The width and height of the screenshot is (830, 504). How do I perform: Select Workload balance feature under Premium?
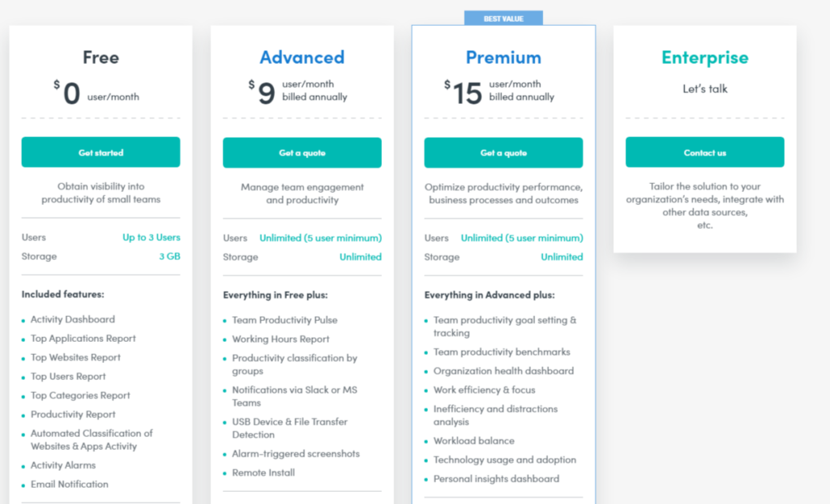474,441
